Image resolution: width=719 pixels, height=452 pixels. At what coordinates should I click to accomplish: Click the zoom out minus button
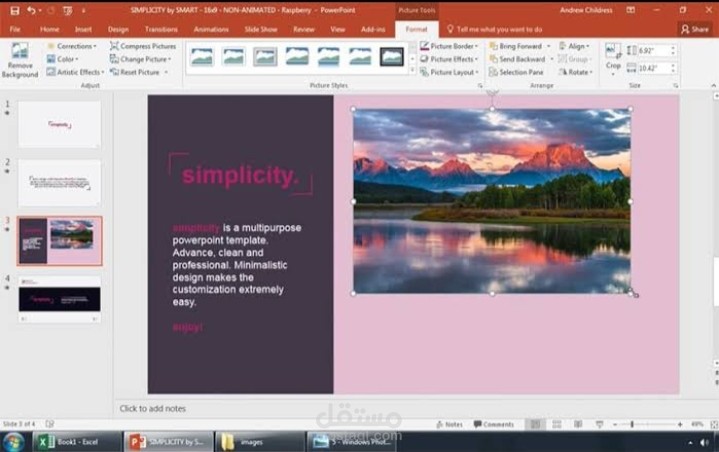[614, 424]
